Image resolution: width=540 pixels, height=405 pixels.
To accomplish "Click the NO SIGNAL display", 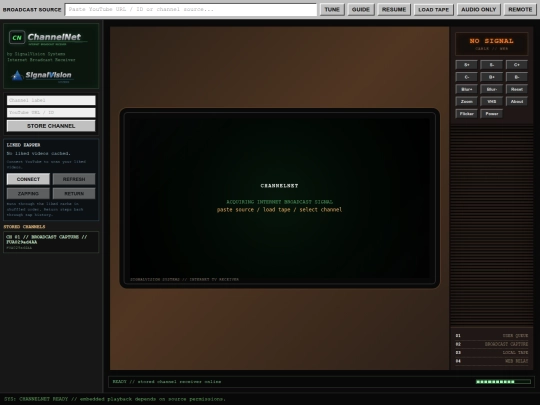I will tap(491, 44).
